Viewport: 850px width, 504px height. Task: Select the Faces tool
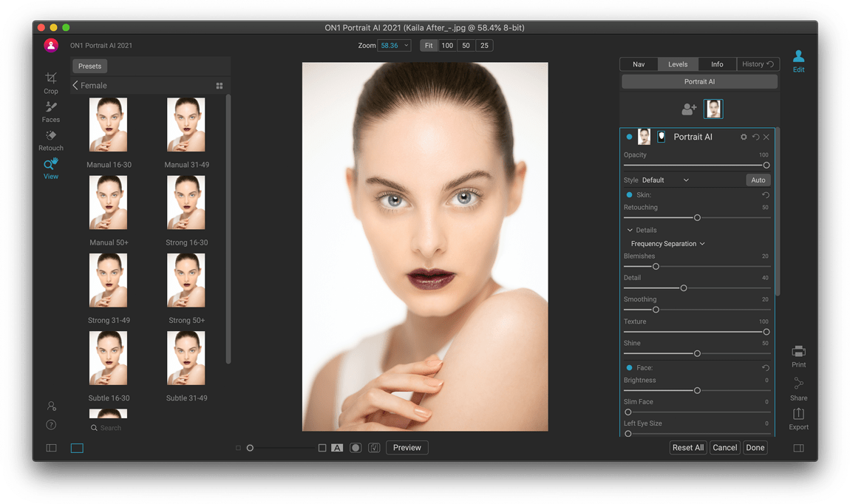click(51, 112)
